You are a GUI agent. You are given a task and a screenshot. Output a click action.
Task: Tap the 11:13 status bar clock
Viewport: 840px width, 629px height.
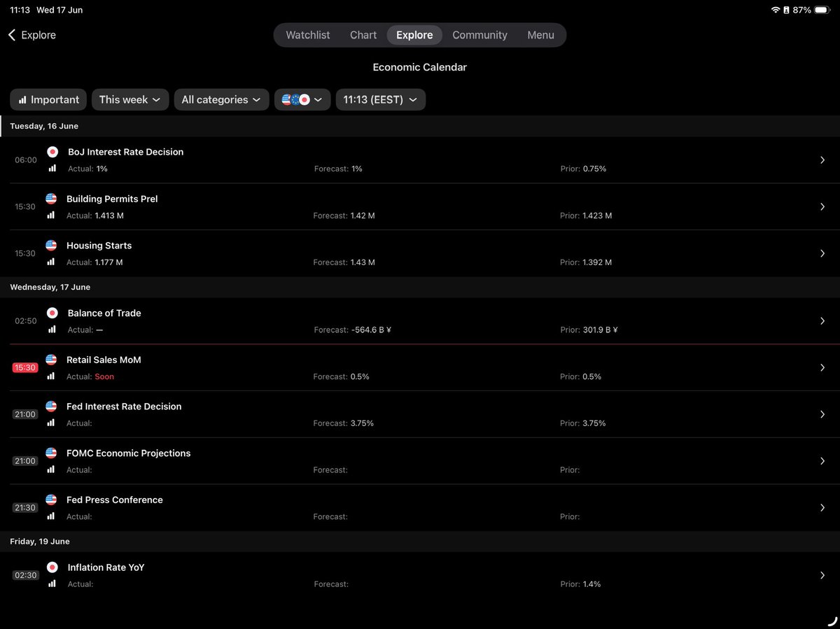(x=20, y=10)
